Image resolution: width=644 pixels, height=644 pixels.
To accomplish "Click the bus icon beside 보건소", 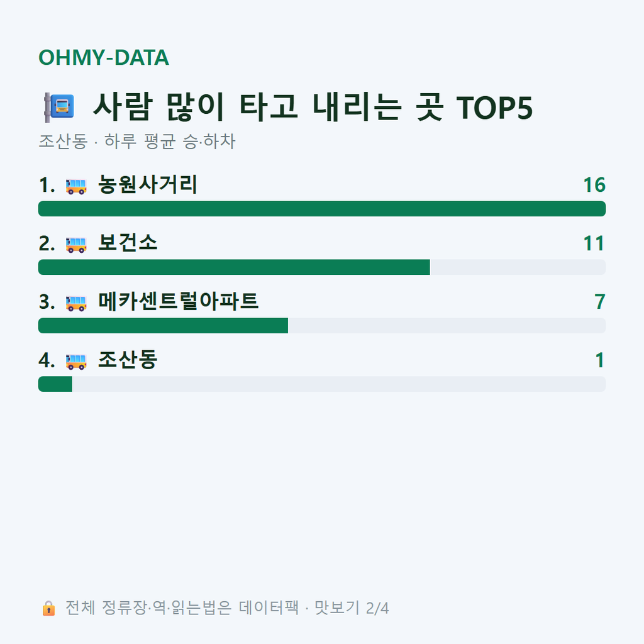I will click(76, 245).
